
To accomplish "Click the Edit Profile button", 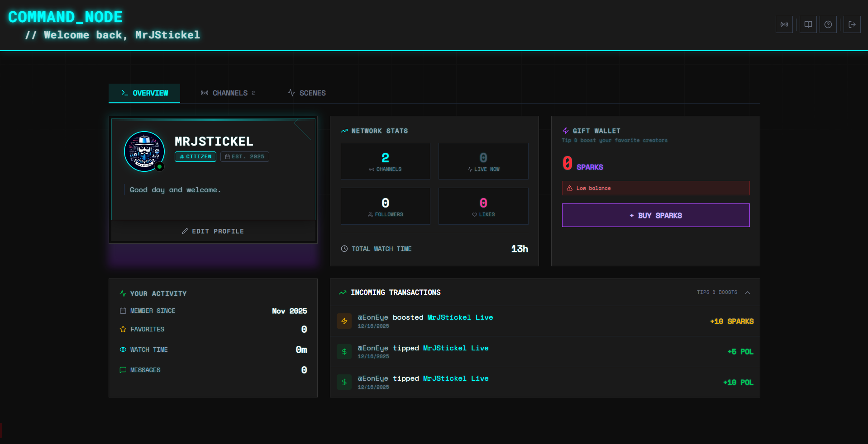I will click(x=213, y=231).
